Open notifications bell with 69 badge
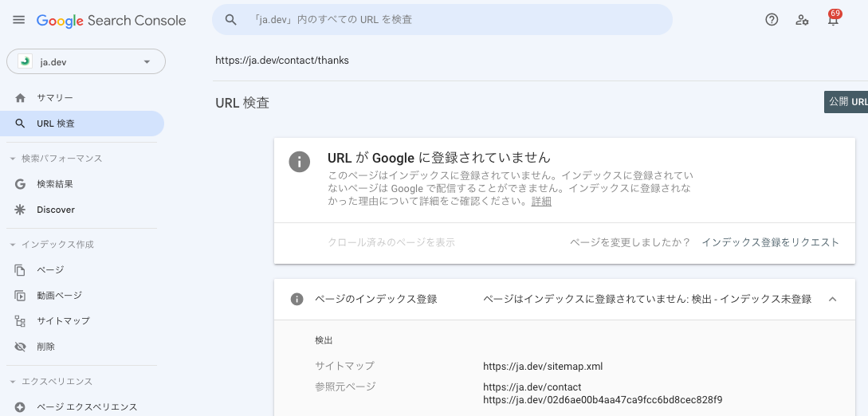The width and height of the screenshot is (868, 416). (x=833, y=20)
